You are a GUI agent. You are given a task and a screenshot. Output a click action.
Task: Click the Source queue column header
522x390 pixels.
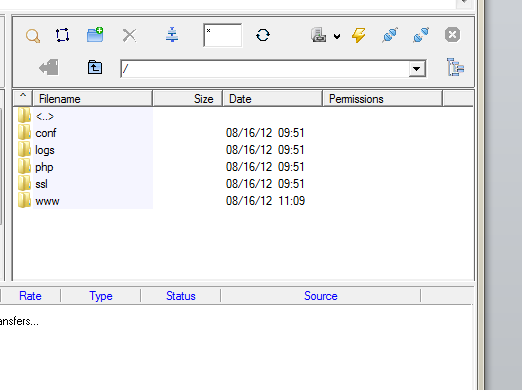click(321, 296)
